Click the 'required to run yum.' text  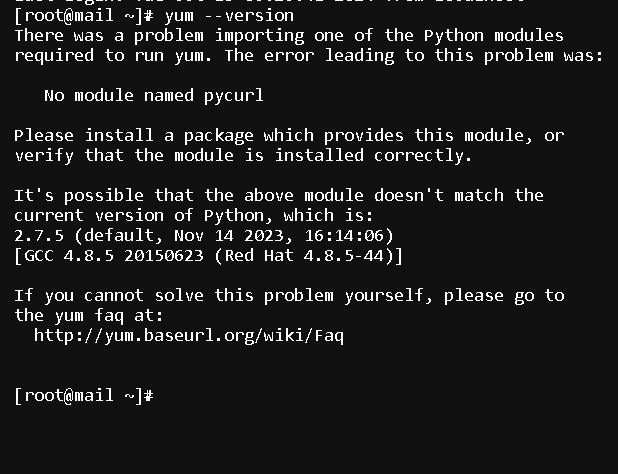coord(114,56)
